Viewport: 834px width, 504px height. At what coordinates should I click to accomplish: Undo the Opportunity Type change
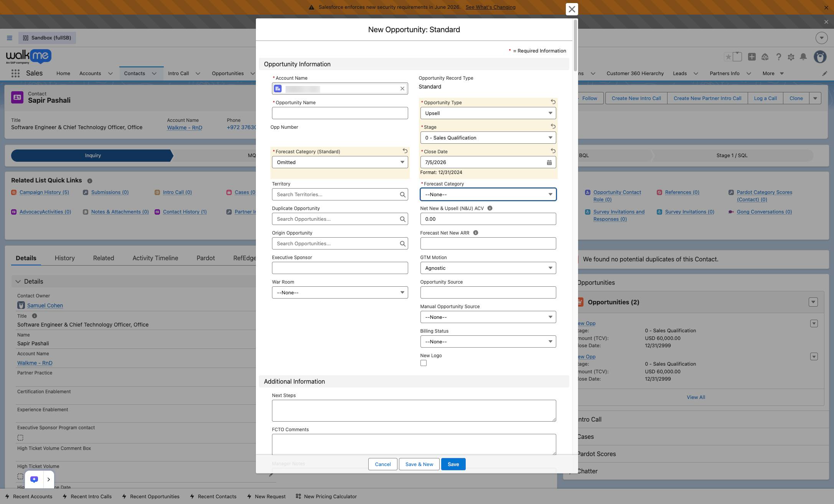pyautogui.click(x=553, y=102)
